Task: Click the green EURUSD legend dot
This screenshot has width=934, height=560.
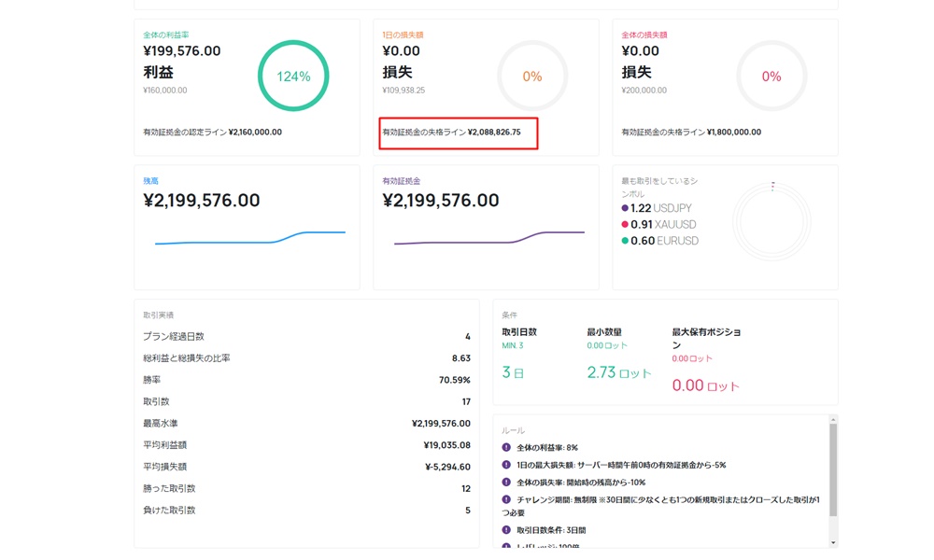Action: click(x=625, y=241)
